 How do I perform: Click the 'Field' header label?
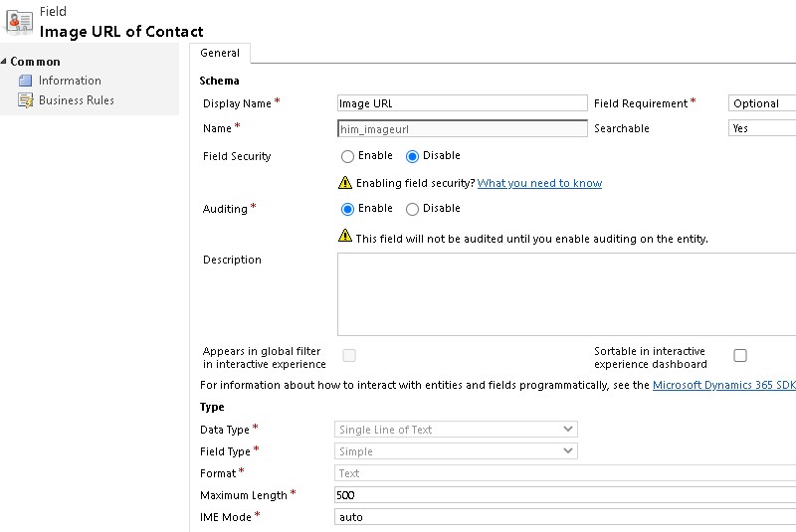coord(53,11)
